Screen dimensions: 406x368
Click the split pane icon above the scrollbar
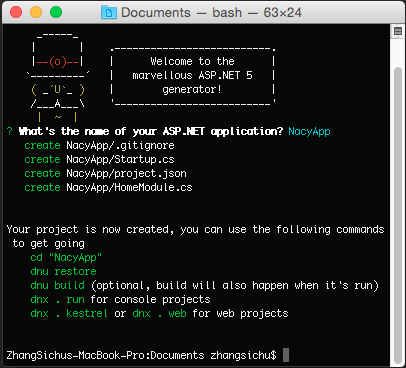coord(398,31)
